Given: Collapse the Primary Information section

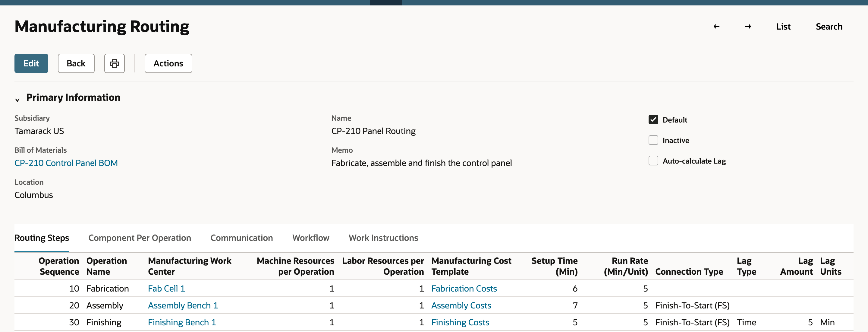Looking at the screenshot, I should (x=17, y=100).
